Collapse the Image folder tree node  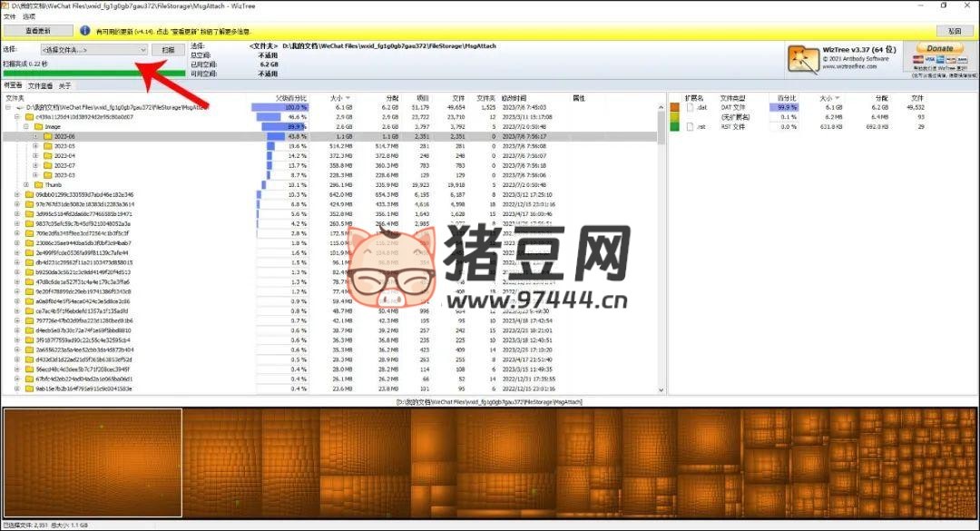26,126
